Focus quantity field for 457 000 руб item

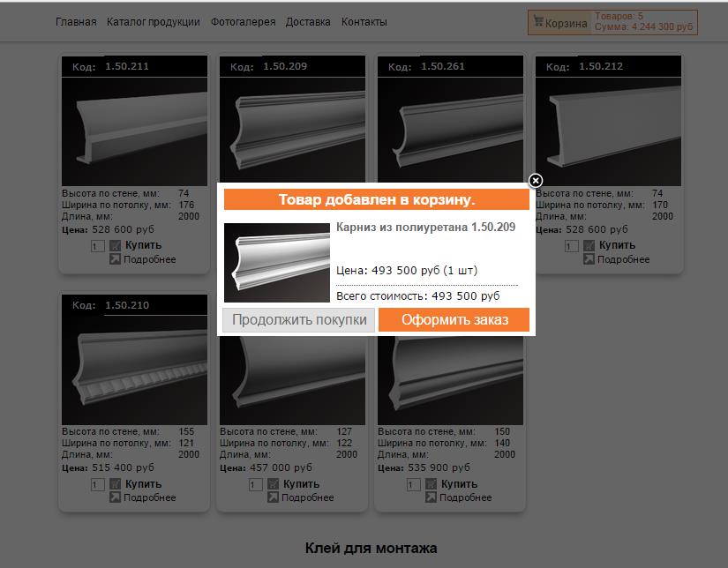point(255,485)
